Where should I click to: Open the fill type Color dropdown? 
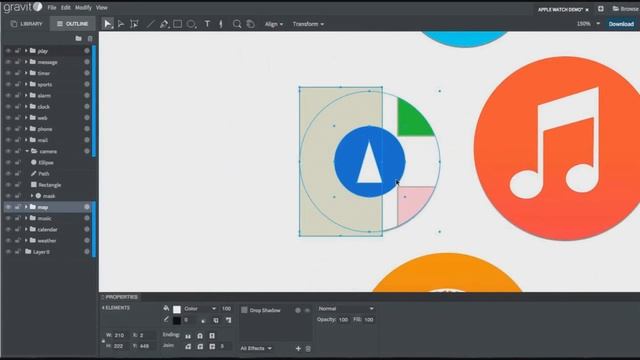click(x=200, y=309)
